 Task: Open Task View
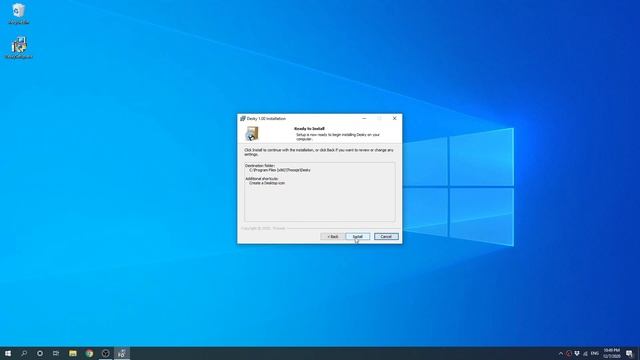coord(56,353)
